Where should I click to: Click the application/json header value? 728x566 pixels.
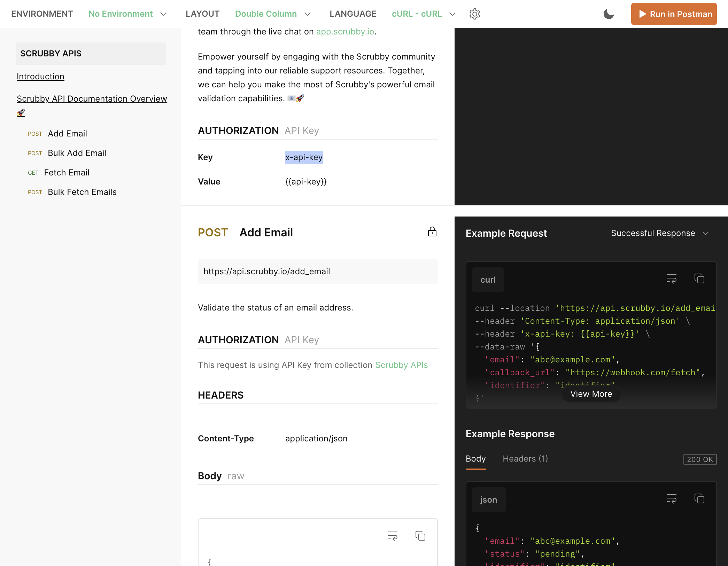316,439
